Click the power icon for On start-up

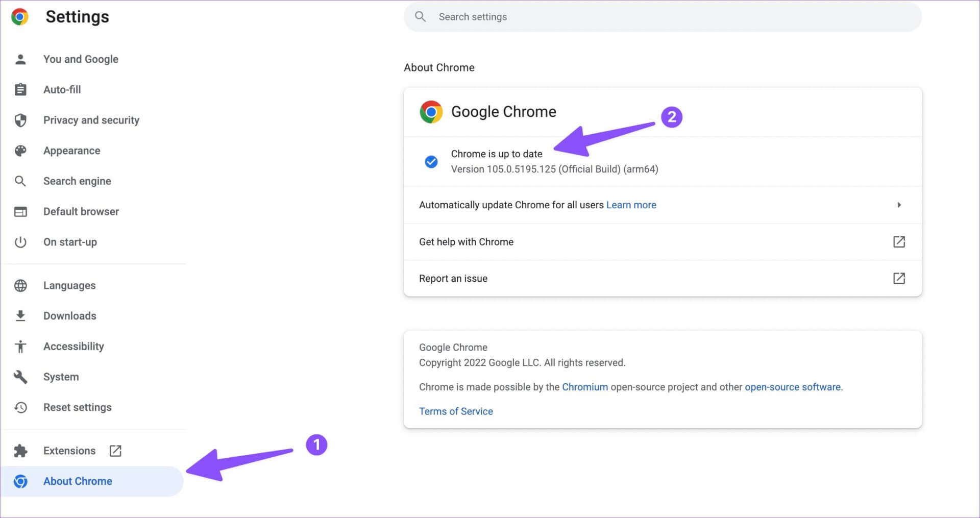click(x=20, y=242)
